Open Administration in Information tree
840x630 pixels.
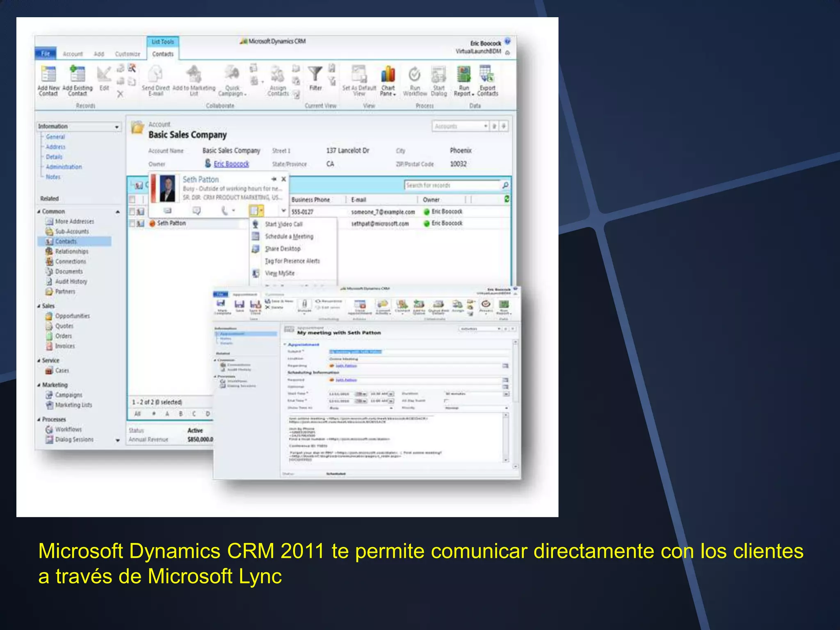[x=64, y=167]
